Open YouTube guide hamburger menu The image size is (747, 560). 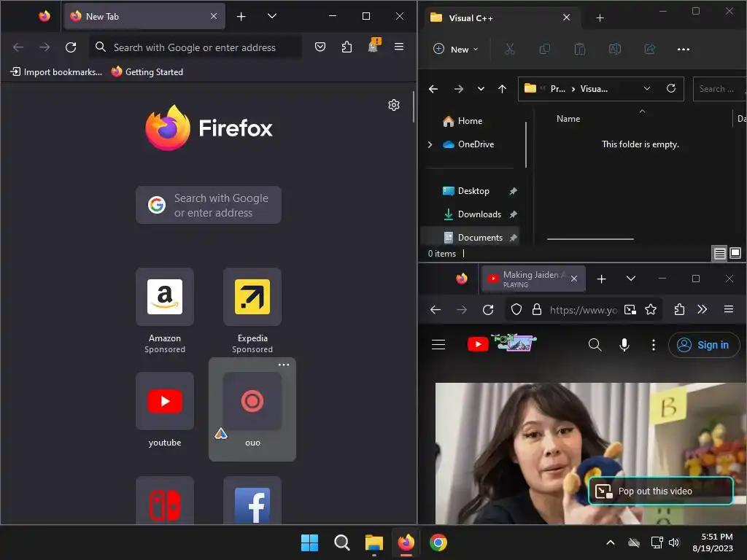(x=438, y=344)
